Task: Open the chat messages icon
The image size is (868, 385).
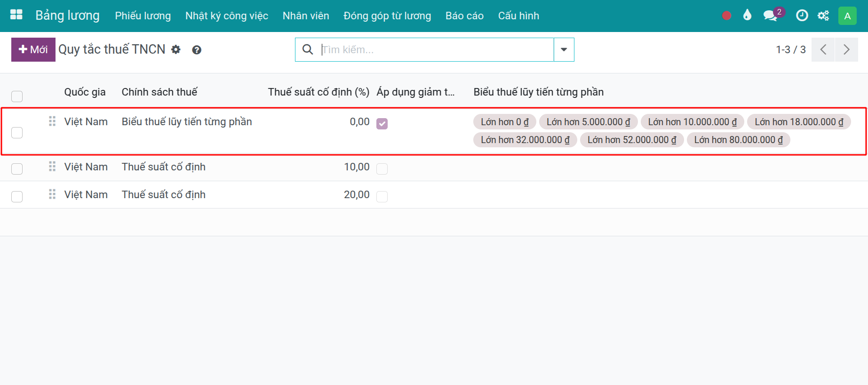Action: pos(770,16)
